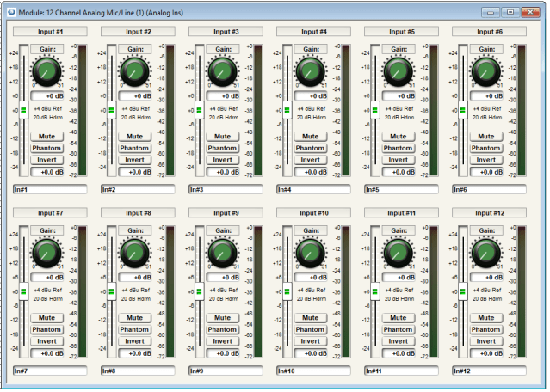Toggle Invert on Input #10

[x=309, y=341]
